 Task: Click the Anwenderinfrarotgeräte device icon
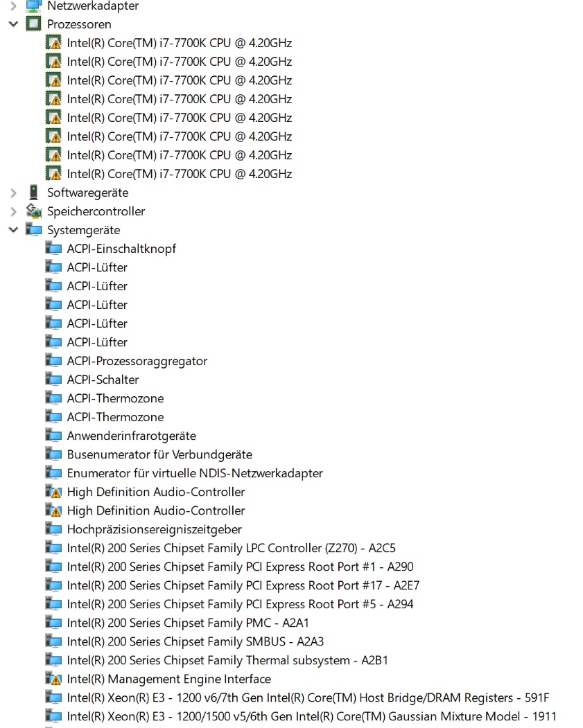click(53, 436)
